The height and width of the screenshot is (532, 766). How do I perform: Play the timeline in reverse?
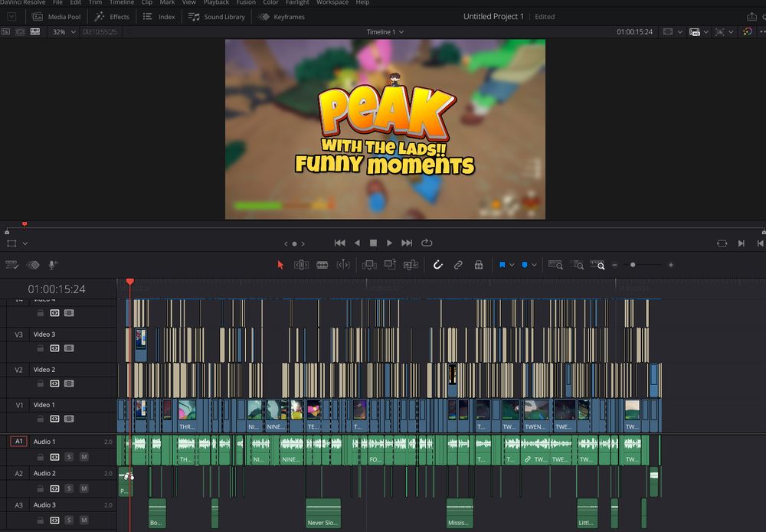357,243
